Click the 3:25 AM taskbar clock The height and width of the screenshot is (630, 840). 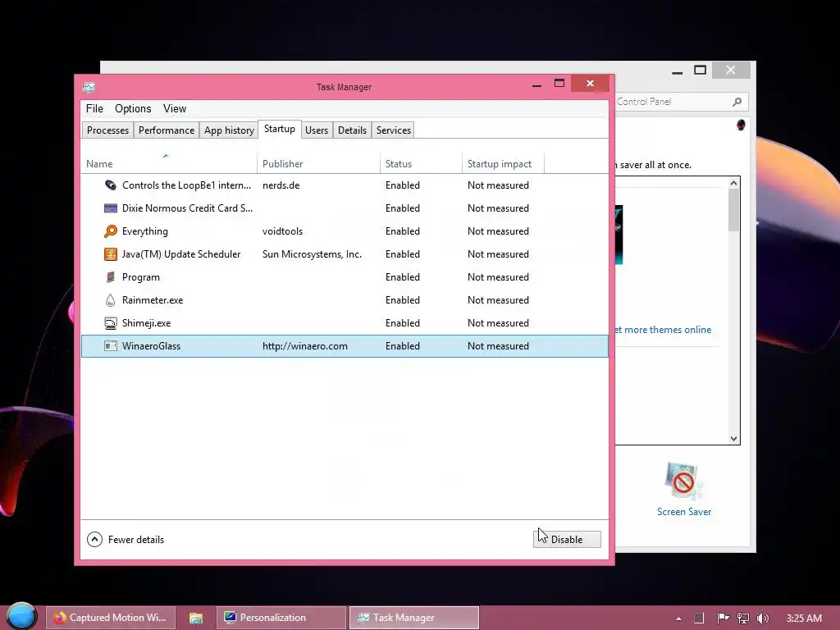point(804,618)
